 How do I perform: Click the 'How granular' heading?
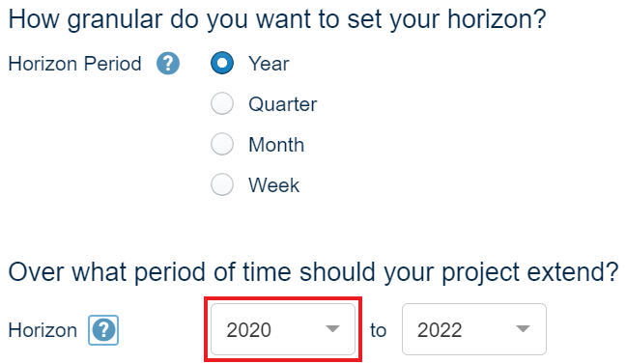(x=277, y=20)
